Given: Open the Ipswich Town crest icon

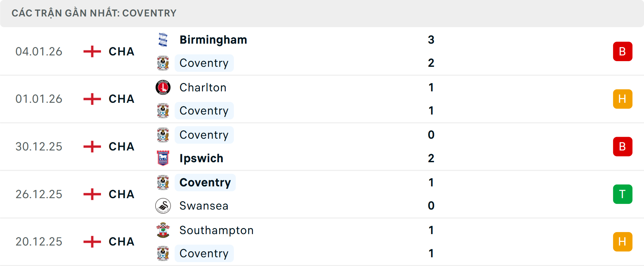Looking at the screenshot, I should (x=163, y=158).
